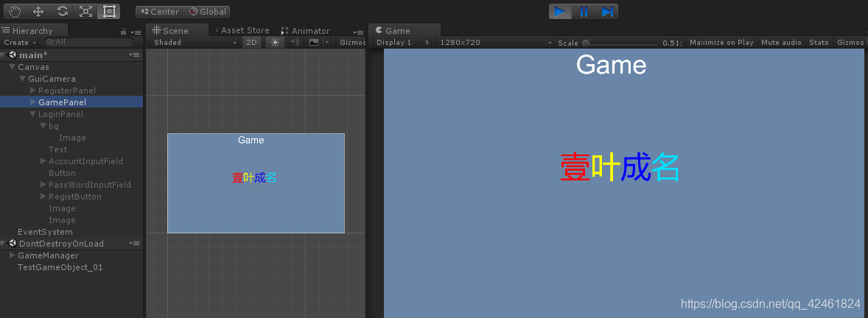Open the Animator tab
868x318 pixels.
pos(306,31)
